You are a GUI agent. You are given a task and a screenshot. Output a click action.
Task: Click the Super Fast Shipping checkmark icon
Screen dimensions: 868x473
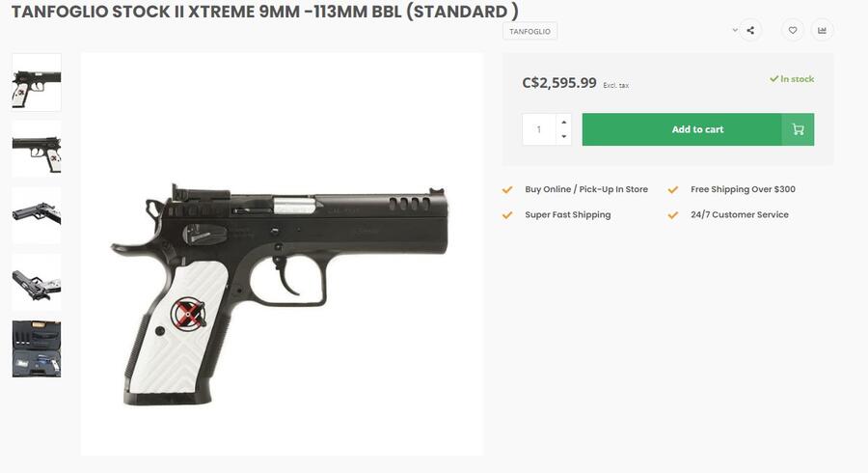pyautogui.click(x=507, y=215)
